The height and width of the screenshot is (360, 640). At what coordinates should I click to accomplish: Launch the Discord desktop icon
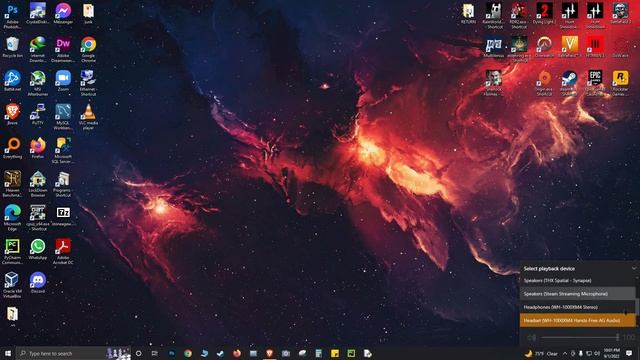[38, 283]
